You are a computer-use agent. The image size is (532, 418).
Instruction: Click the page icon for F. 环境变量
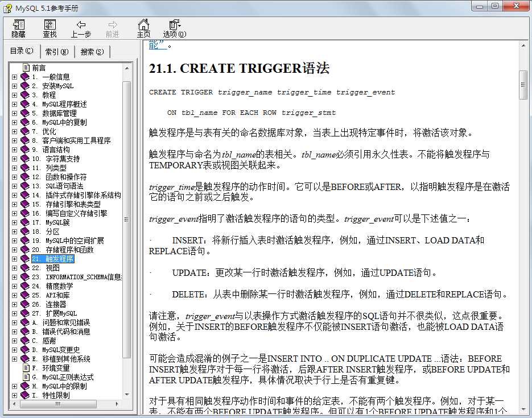coord(26,368)
